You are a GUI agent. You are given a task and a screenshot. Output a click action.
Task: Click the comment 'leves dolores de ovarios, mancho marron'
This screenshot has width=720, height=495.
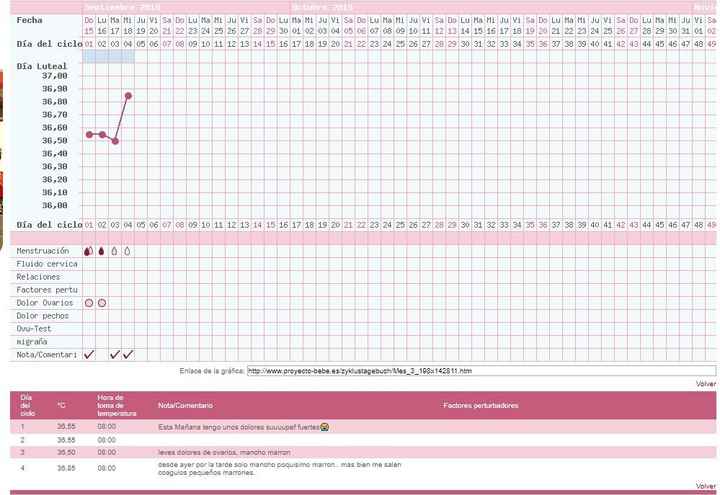coord(224,452)
